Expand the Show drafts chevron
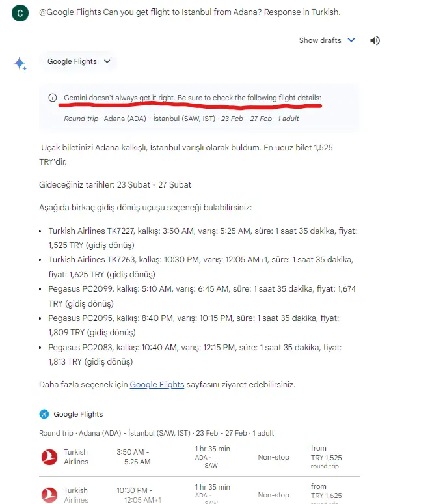 351,40
